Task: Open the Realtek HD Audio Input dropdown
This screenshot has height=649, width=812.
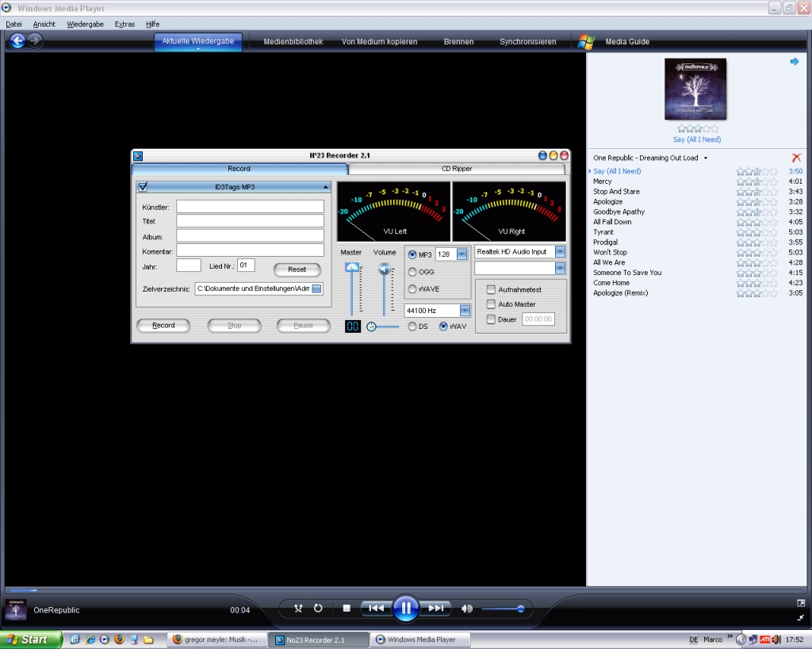Action: (x=560, y=251)
